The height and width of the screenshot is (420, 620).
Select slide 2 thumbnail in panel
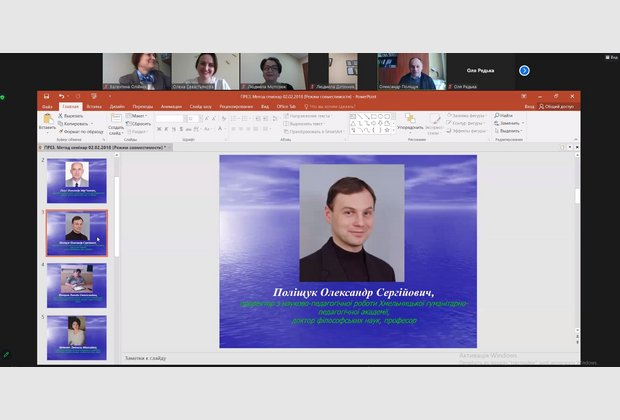point(77,181)
